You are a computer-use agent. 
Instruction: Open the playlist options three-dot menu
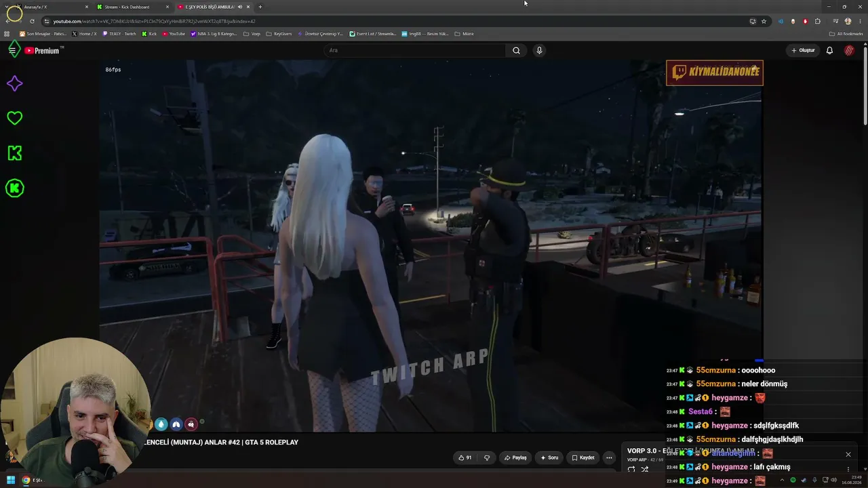tap(848, 469)
